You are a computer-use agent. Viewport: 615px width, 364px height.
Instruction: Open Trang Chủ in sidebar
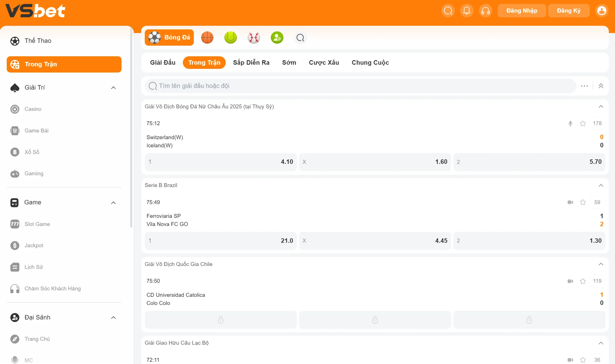[64, 339]
